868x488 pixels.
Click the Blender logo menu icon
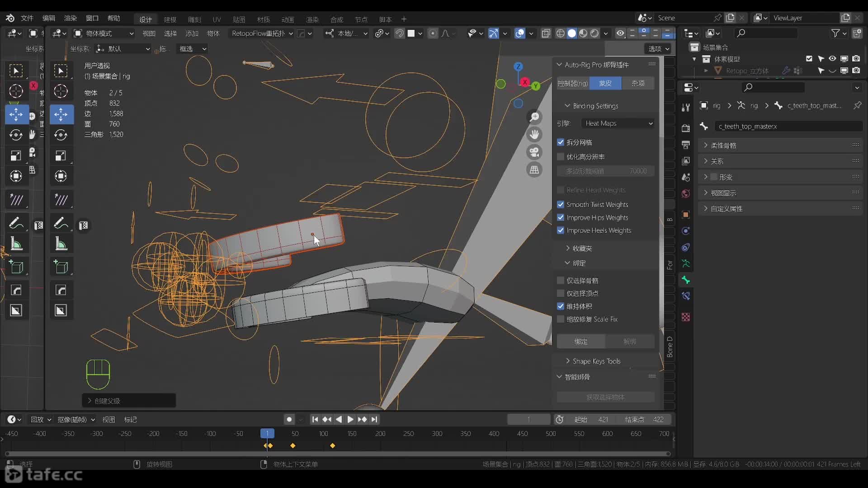click(10, 18)
